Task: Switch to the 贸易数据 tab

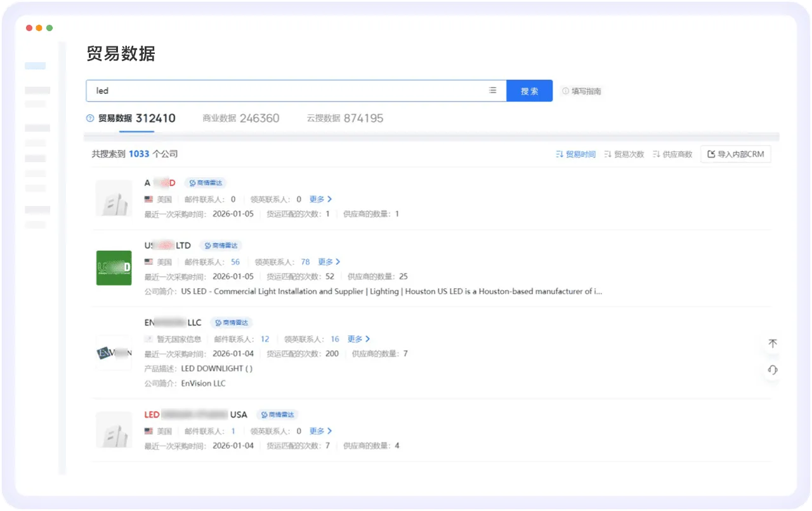Action: pyautogui.click(x=137, y=118)
